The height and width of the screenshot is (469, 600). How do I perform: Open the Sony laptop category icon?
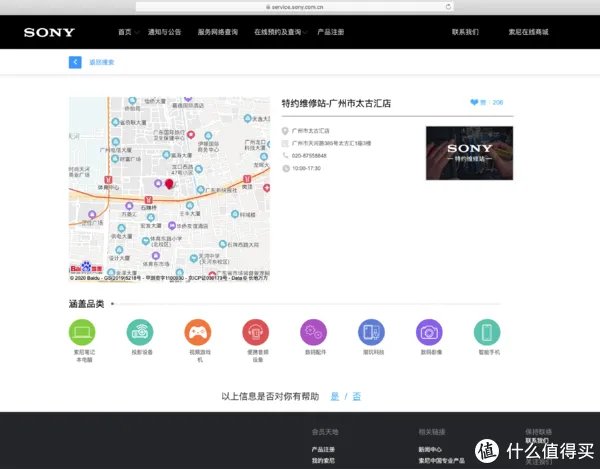point(82,332)
